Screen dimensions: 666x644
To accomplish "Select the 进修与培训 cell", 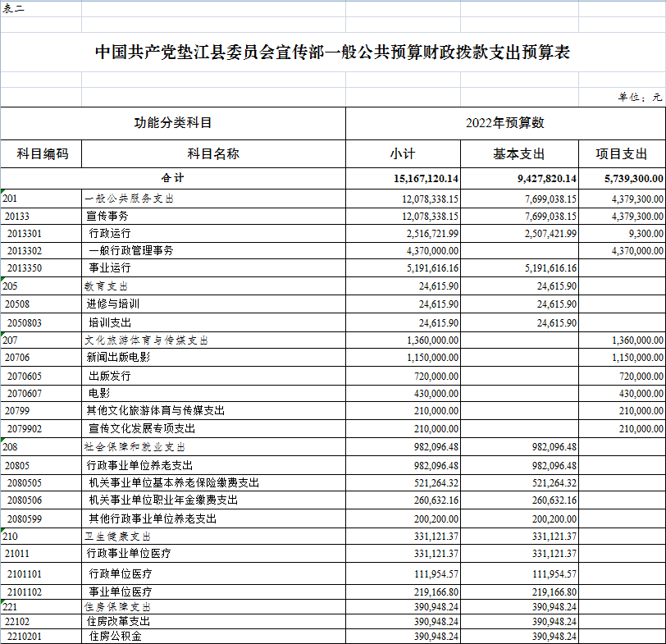I will [213, 304].
